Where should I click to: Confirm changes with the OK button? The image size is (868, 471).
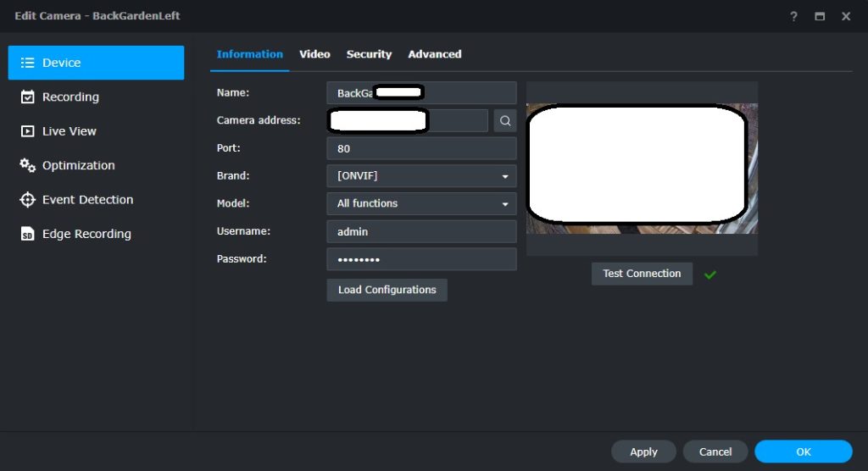click(x=804, y=452)
